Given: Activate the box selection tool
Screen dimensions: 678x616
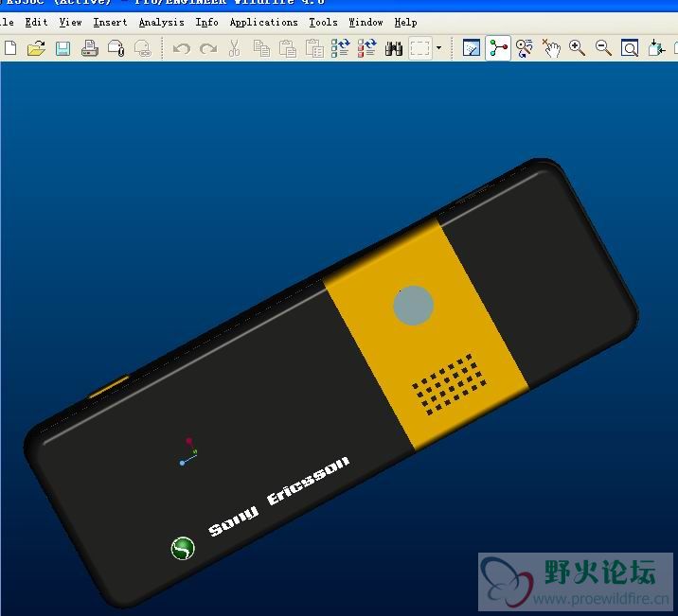Looking at the screenshot, I should click(x=419, y=48).
